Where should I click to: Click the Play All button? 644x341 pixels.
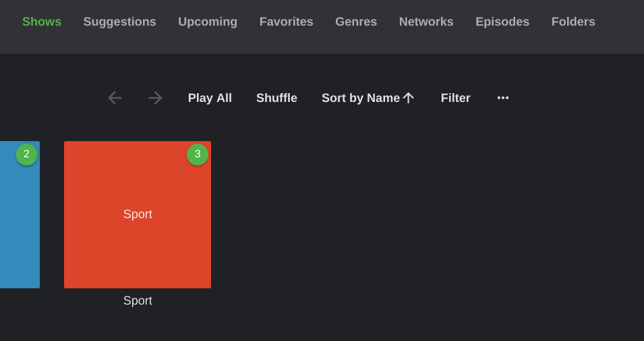pos(210,98)
